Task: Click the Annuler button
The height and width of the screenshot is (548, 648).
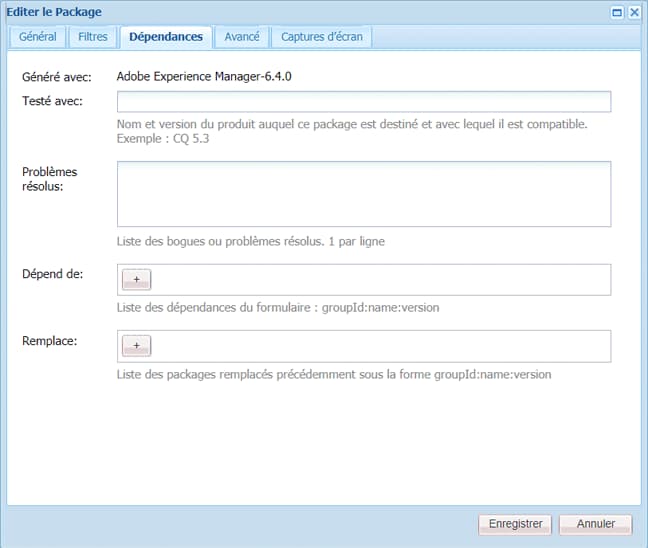Action: coord(596,524)
